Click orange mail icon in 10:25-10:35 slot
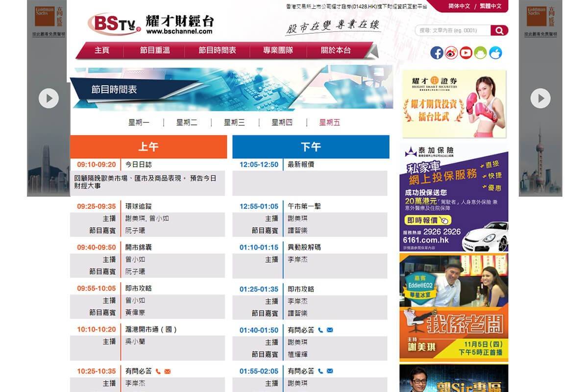Screen dimensions: 588x392 tap(168, 371)
